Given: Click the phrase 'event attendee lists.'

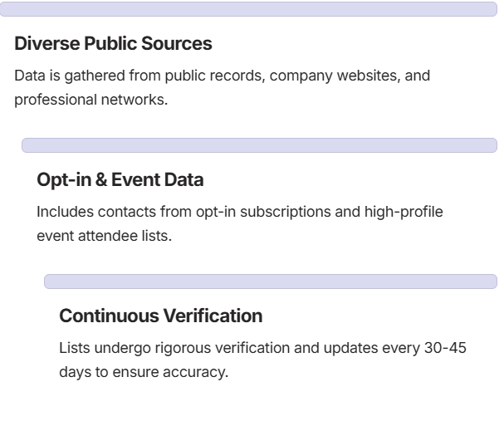Looking at the screenshot, I should [105, 236].
